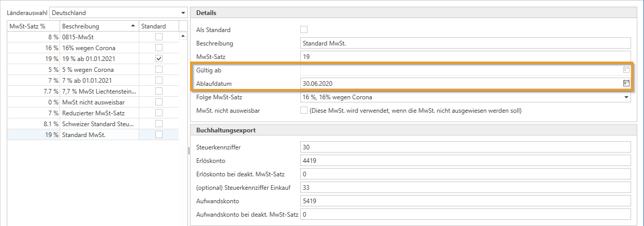Click into the Beschreibung text field
644x226 pixels.
tap(465, 43)
